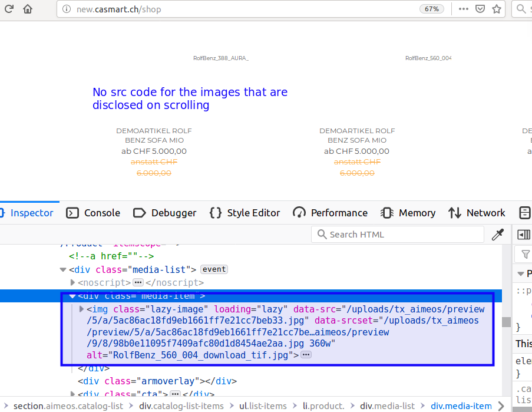Click the Performance gauge icon
Screen dimensions: 532x412
pyautogui.click(x=299, y=213)
